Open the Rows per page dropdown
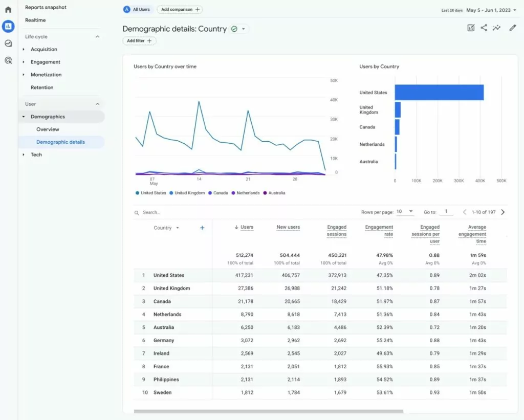This screenshot has width=524, height=420. click(405, 211)
